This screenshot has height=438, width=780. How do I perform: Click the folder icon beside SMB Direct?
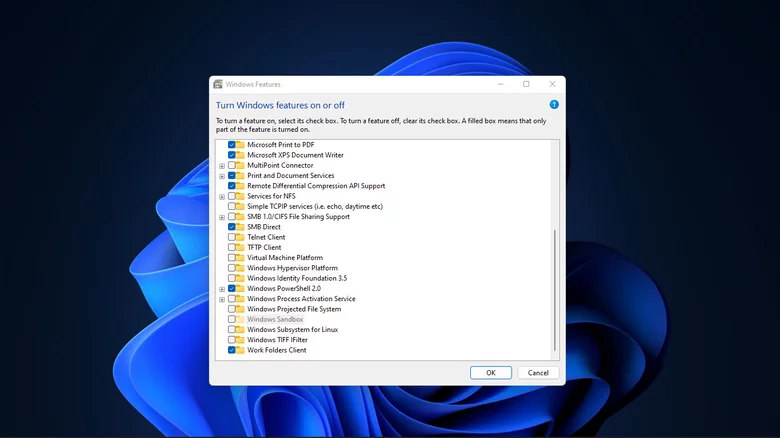[x=240, y=227]
